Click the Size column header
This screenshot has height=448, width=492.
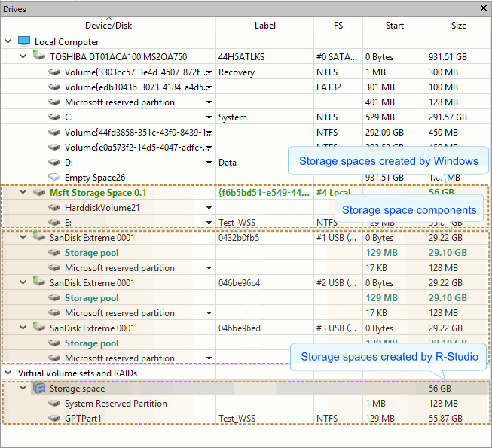tap(458, 26)
